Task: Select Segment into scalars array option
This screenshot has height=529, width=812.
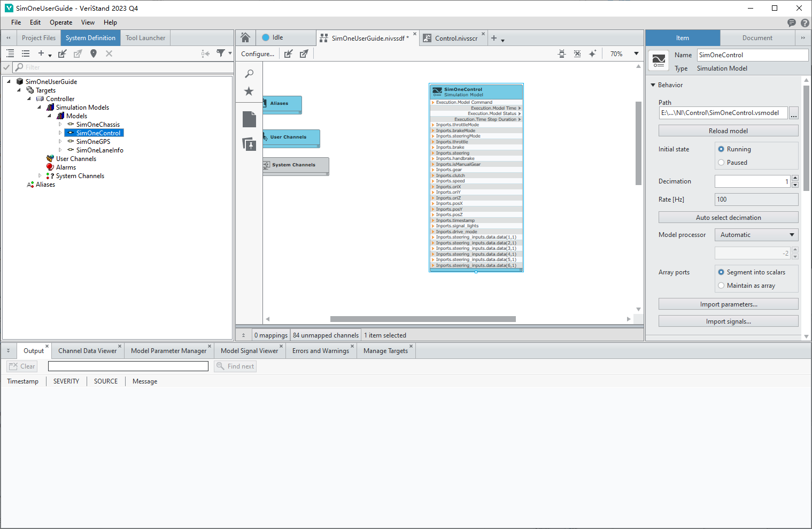Action: (x=721, y=272)
